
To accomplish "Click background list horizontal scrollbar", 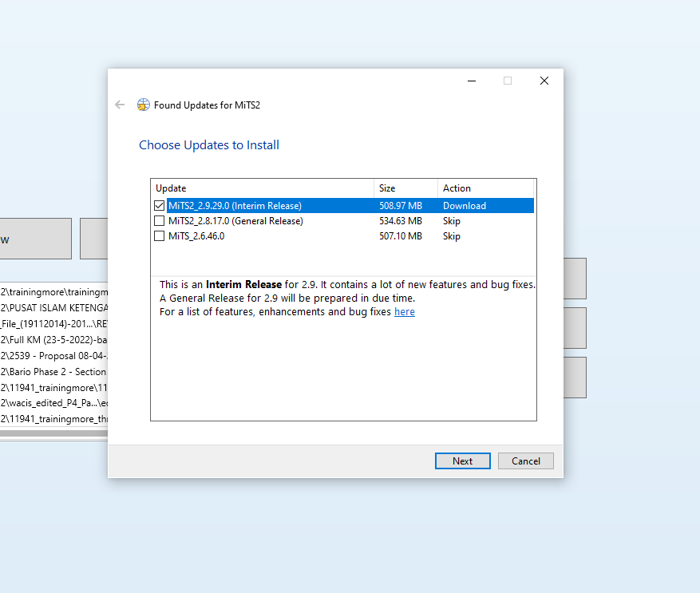I will point(53,433).
